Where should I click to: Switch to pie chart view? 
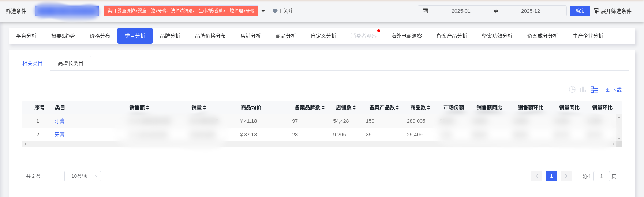572,90
